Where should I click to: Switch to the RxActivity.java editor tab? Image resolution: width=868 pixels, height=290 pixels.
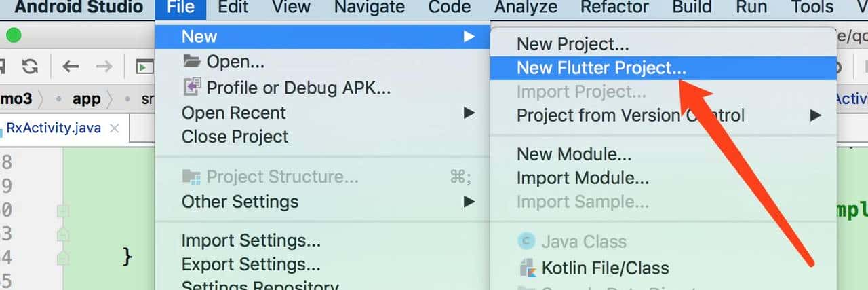(x=54, y=128)
